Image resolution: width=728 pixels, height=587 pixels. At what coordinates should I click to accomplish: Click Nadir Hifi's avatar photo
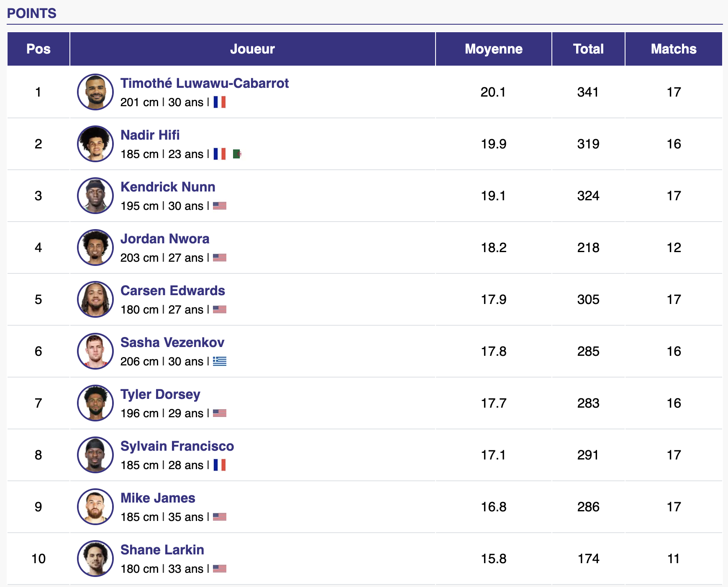95,144
